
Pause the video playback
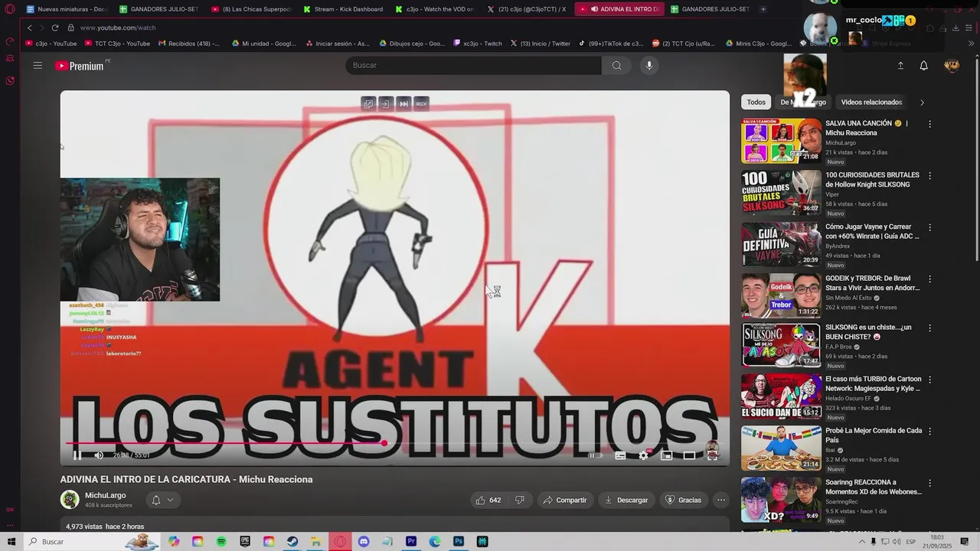(77, 455)
